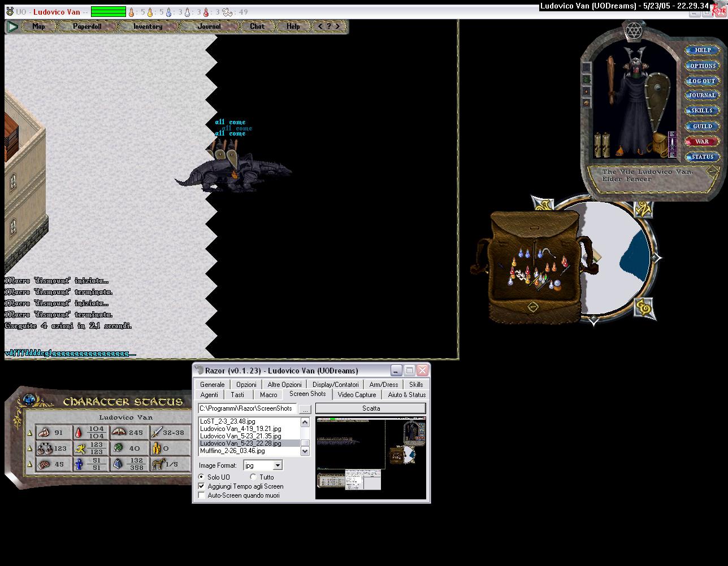Toggle the intelligence lock arrow beside 45
Viewport: 728px width, 566px height.
tap(30, 465)
